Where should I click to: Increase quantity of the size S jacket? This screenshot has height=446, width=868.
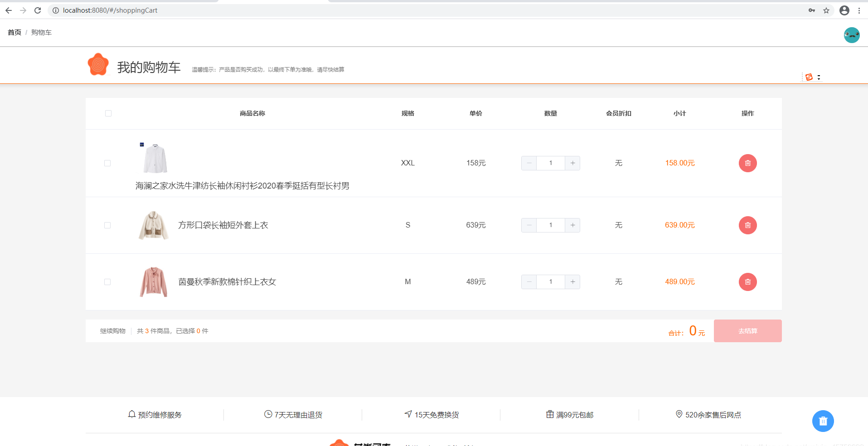(x=572, y=225)
